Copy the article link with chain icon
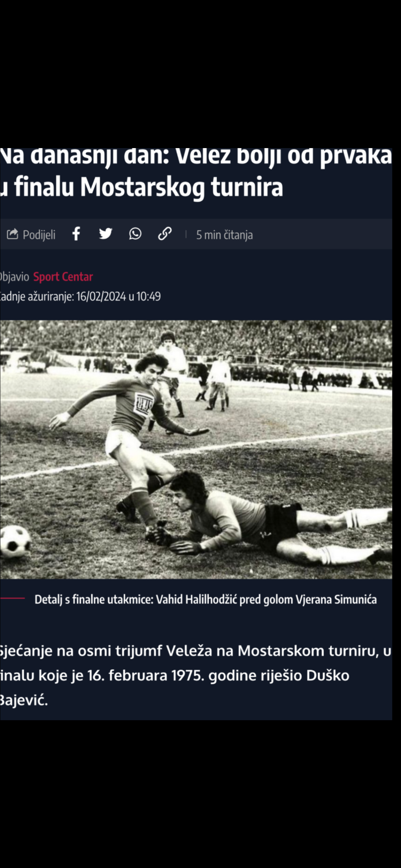The width and height of the screenshot is (401, 868). pos(165,233)
